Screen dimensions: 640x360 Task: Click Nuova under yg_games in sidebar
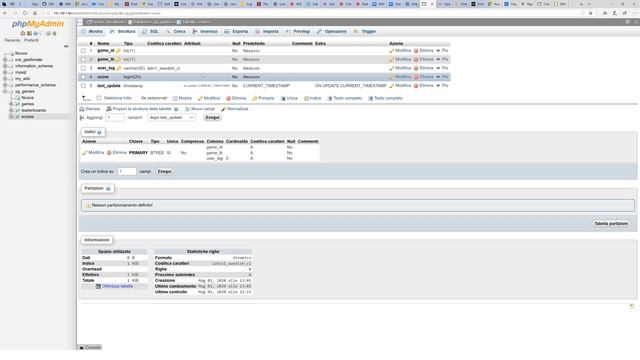[x=28, y=98]
